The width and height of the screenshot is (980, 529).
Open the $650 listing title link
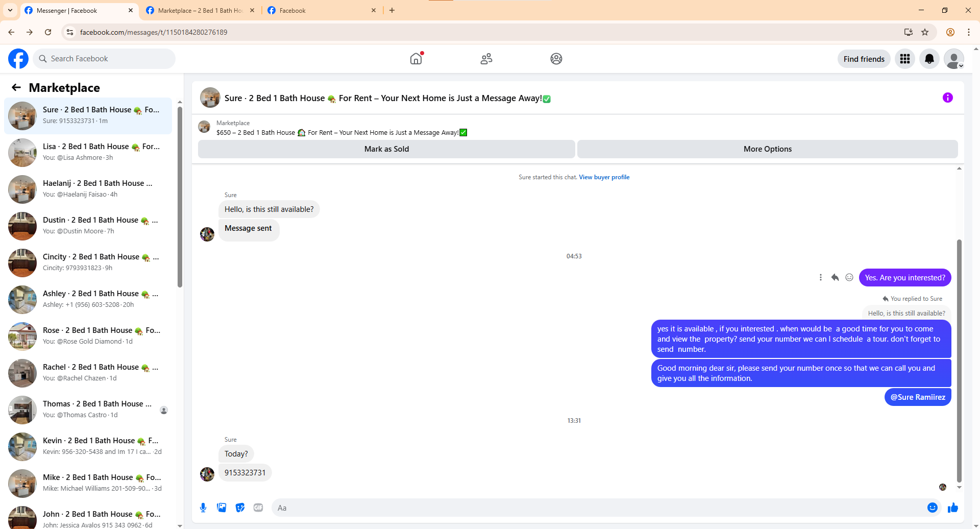(x=341, y=132)
